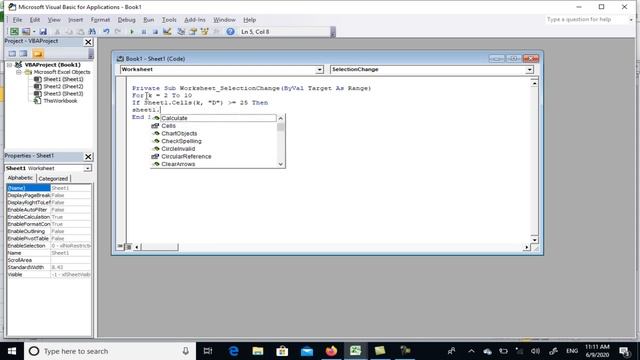Click the View Object icon in Project panel
This screenshot has height=360, width=640.
(x=24, y=53)
